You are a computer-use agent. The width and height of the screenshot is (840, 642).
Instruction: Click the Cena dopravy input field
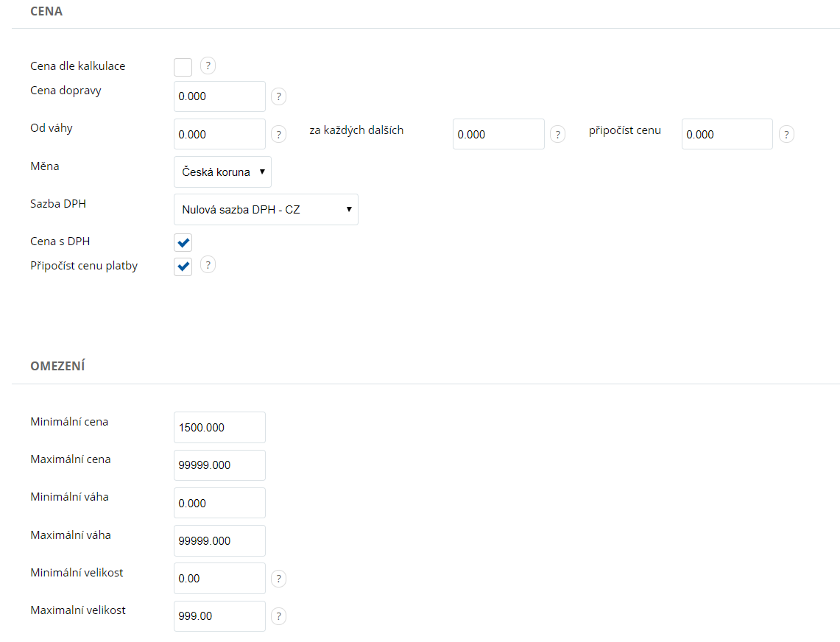click(219, 96)
